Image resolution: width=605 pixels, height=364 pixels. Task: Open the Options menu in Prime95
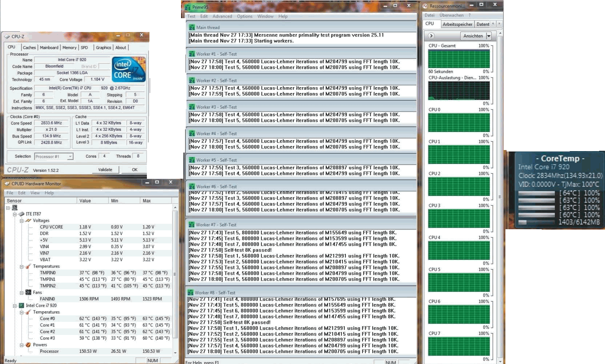click(245, 16)
